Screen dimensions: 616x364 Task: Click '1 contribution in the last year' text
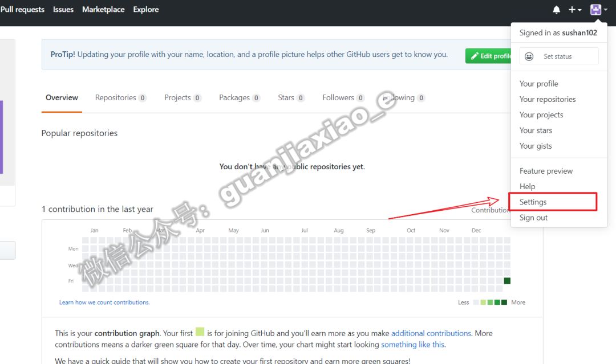98,209
